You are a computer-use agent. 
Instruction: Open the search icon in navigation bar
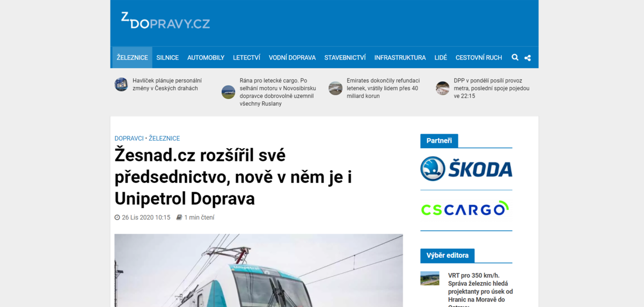[x=515, y=57]
